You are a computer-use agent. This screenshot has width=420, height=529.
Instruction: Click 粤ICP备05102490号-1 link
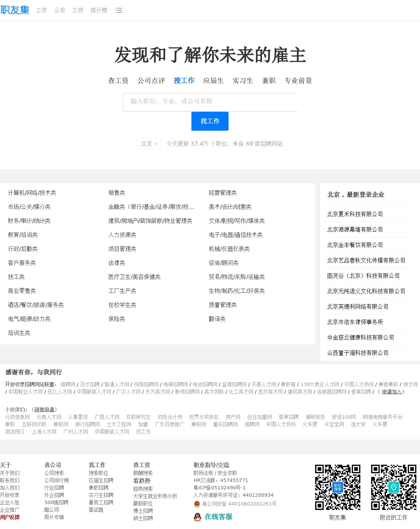coord(220,488)
